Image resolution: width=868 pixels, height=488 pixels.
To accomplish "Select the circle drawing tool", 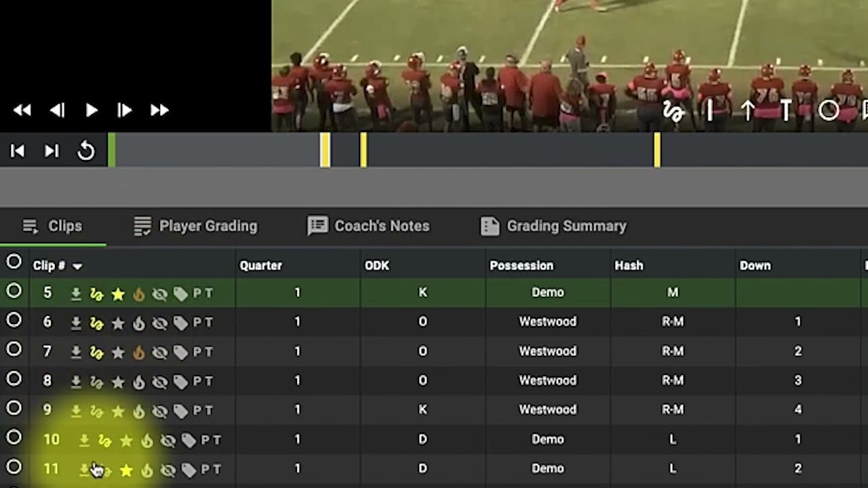I will [x=829, y=110].
